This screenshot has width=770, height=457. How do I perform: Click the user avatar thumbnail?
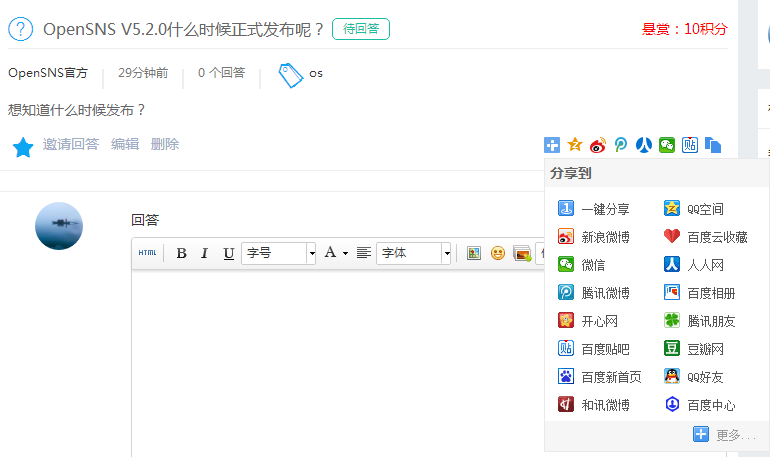pos(59,226)
